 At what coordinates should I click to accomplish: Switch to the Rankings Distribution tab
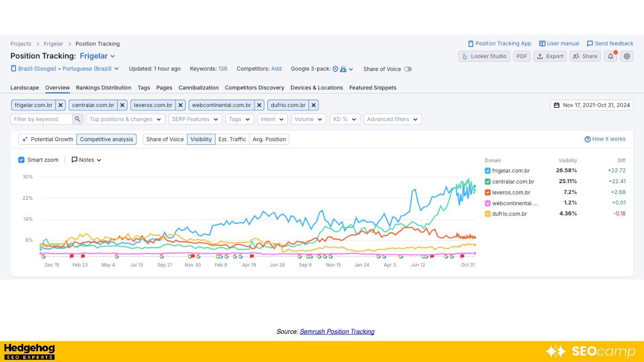[104, 88]
